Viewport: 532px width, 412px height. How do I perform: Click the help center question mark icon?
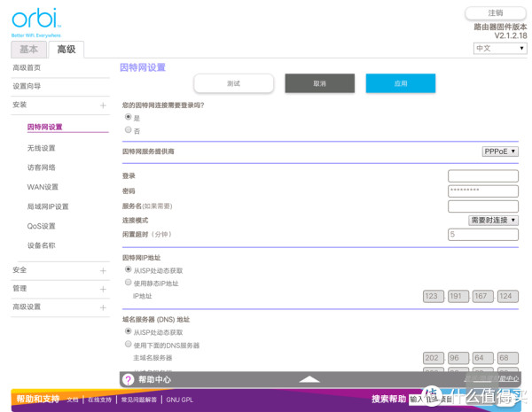click(x=129, y=379)
